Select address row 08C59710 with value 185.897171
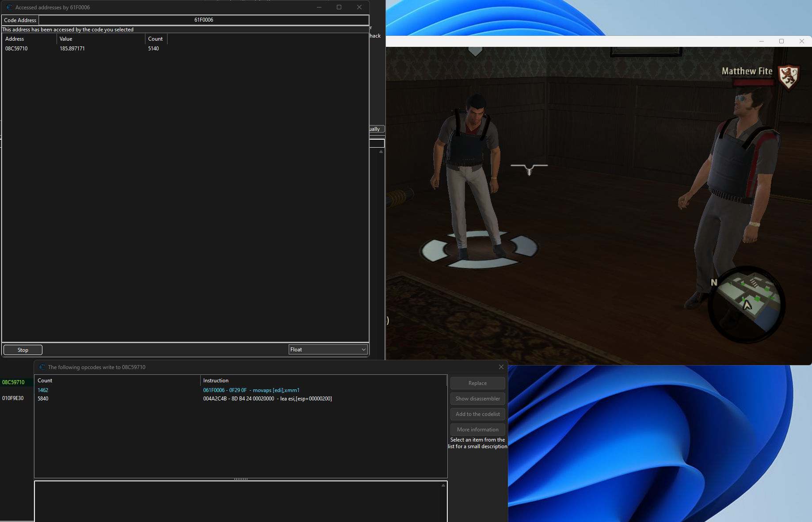Screen dimensions: 812x522 (72, 49)
